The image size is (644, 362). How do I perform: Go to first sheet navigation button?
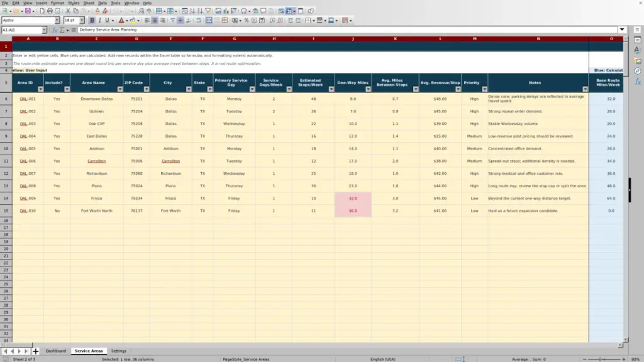[x=5, y=351]
